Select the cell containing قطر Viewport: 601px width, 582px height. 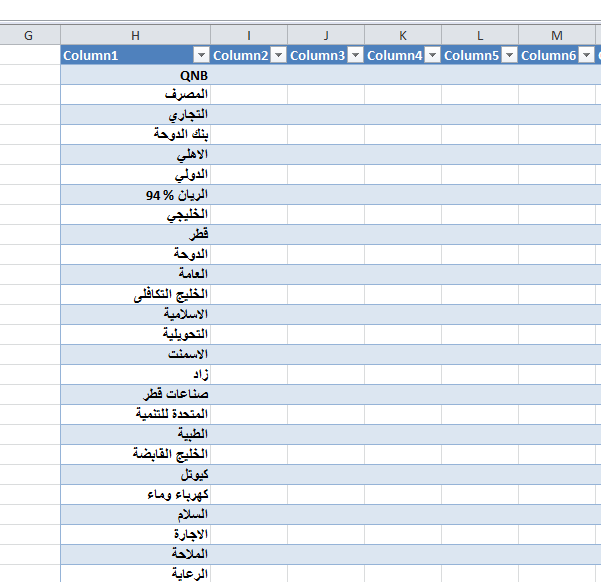[x=135, y=235]
